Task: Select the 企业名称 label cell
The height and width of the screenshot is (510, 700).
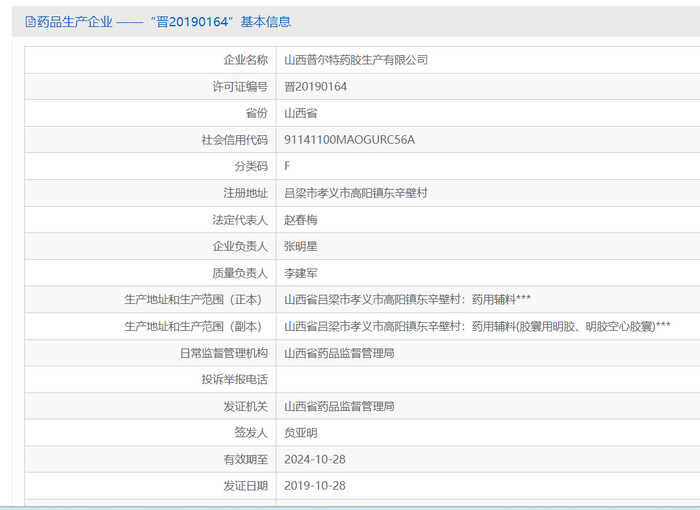Action: [150, 60]
